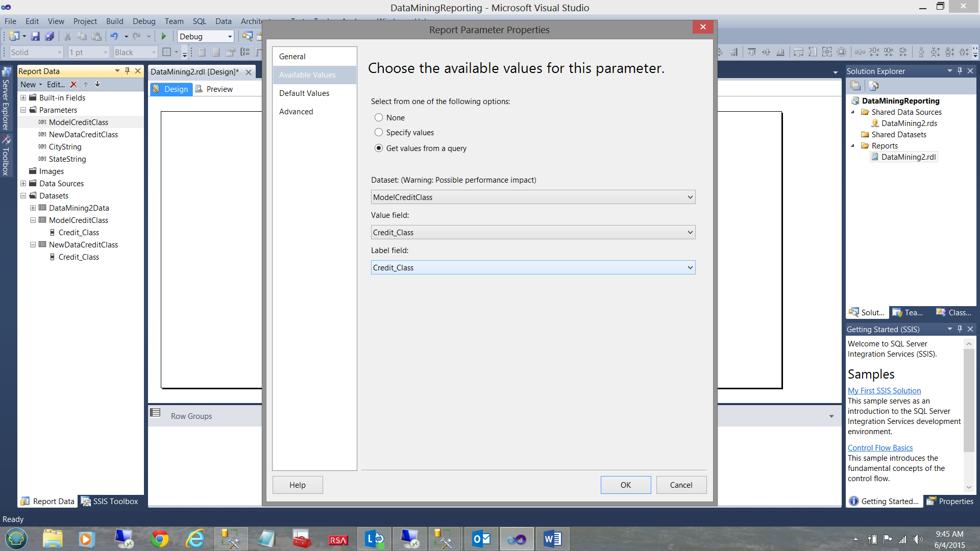The height and width of the screenshot is (551, 980).
Task: Switch to the Default Values page
Action: tap(304, 93)
